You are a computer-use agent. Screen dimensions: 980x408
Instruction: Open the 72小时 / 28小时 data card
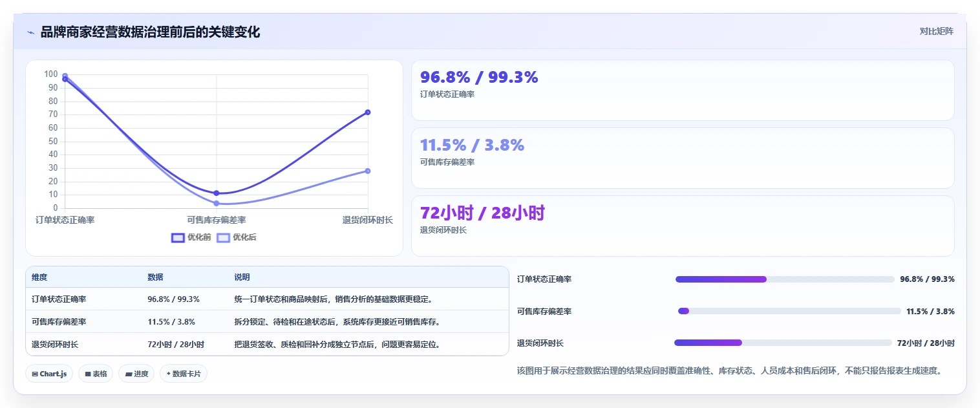click(683, 226)
